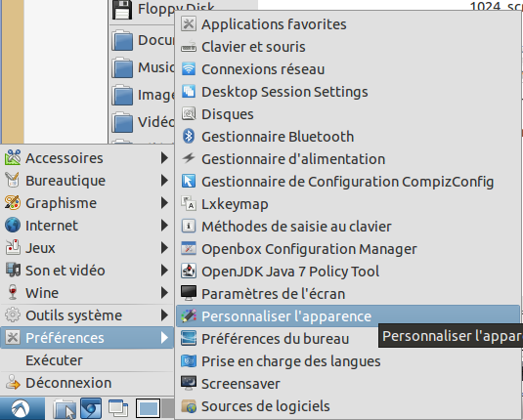This screenshot has width=523, height=420.
Task: Click the Wi-Fi icon for Connexions réseau
Action: (x=189, y=69)
